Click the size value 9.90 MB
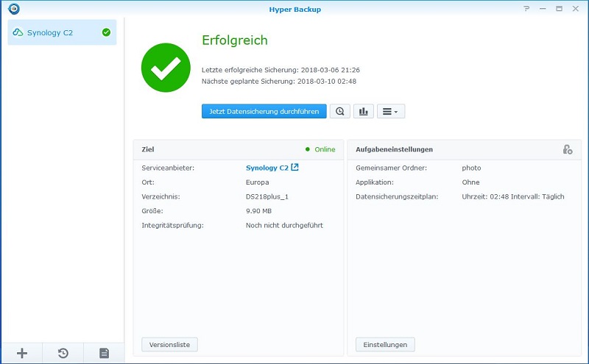The image size is (589, 364). pyautogui.click(x=258, y=211)
